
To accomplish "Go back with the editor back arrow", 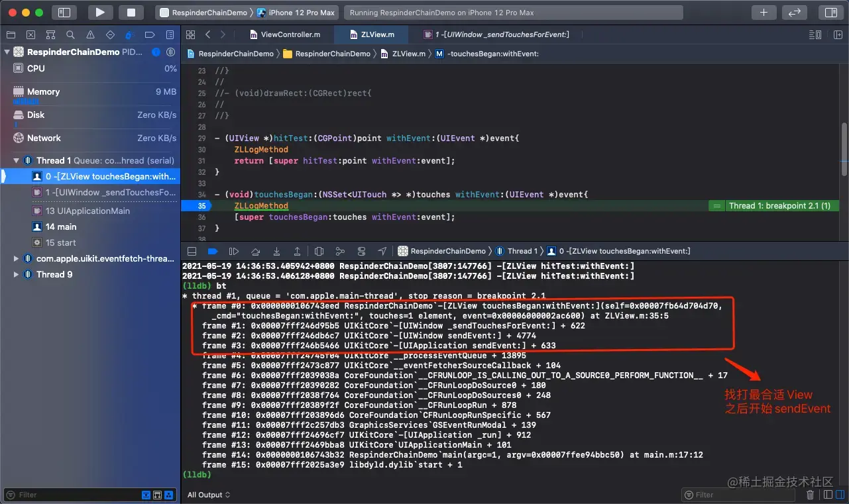I will pyautogui.click(x=208, y=34).
